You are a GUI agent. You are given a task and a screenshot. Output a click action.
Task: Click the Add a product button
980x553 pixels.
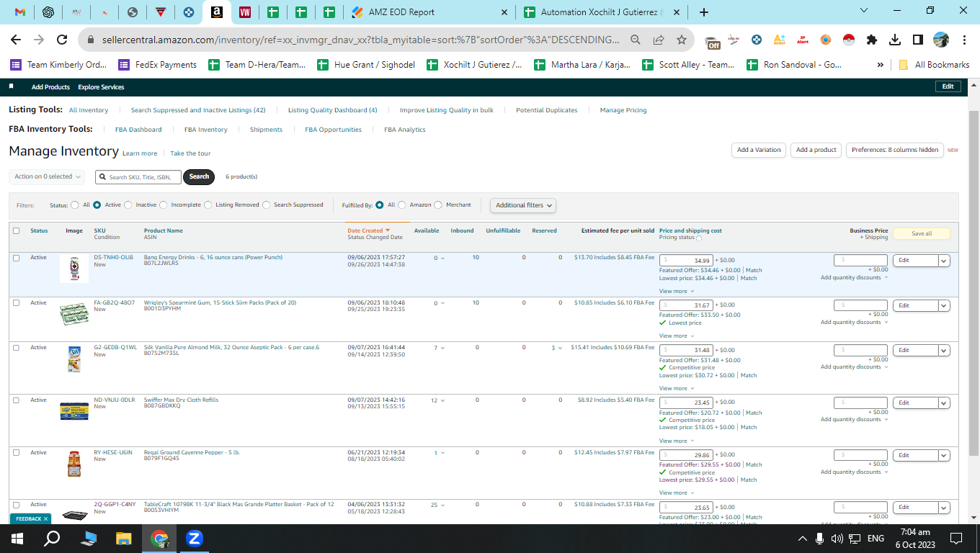coord(816,150)
